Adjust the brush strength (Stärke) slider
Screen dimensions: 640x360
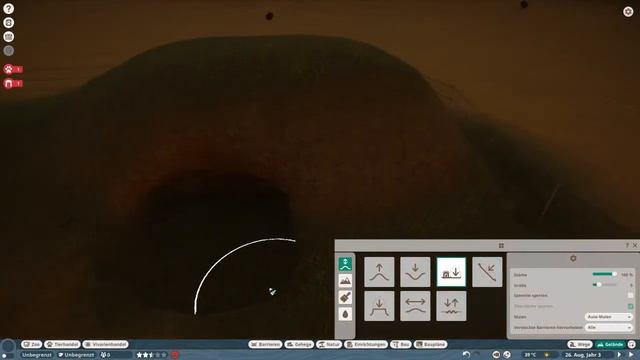(x=604, y=274)
